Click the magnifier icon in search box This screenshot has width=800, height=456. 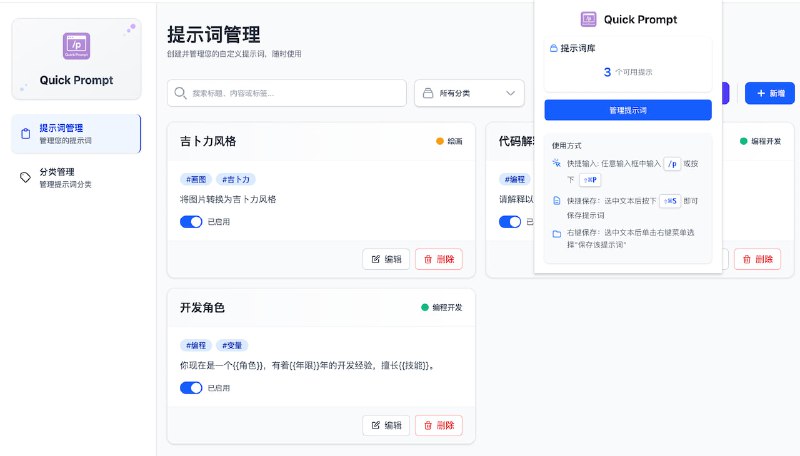click(181, 93)
